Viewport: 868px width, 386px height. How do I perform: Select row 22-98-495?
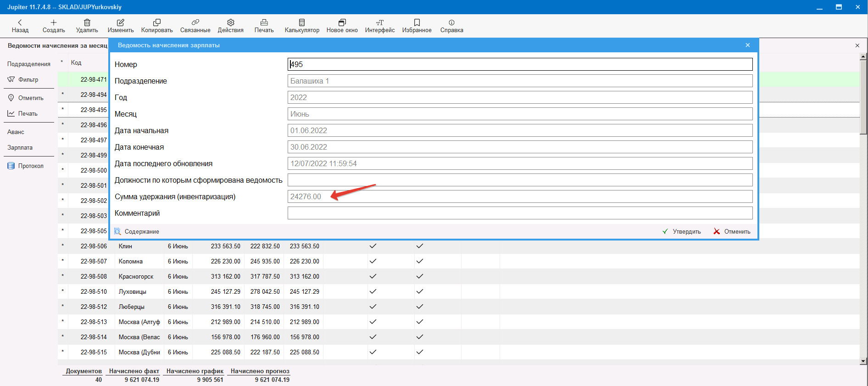(94, 110)
